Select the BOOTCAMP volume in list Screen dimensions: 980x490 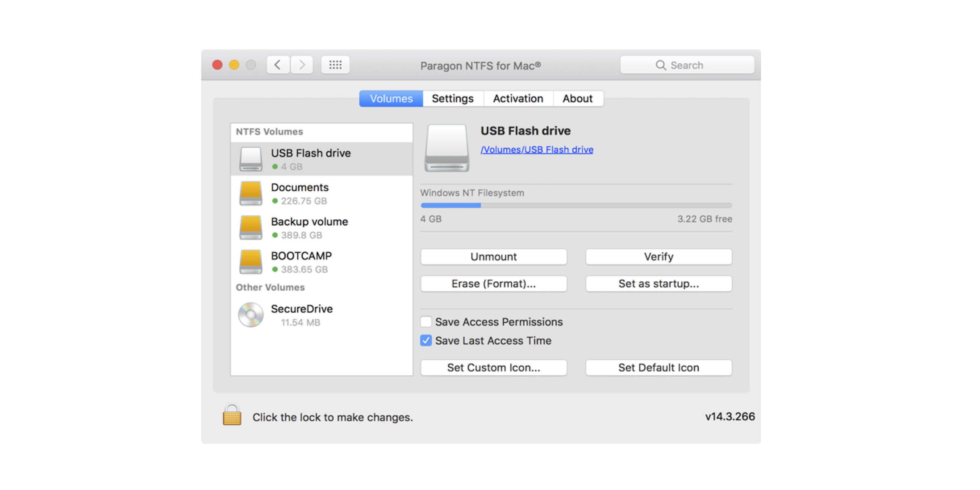301,262
